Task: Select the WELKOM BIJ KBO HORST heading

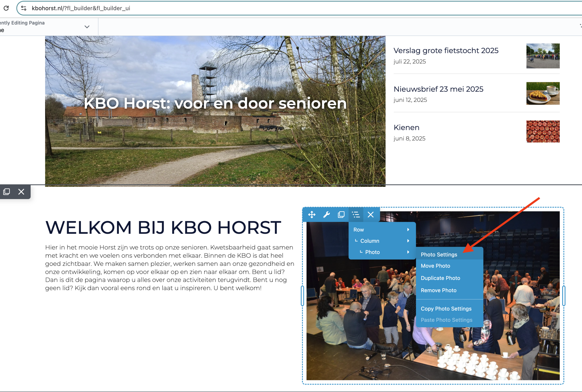Action: coord(163,227)
